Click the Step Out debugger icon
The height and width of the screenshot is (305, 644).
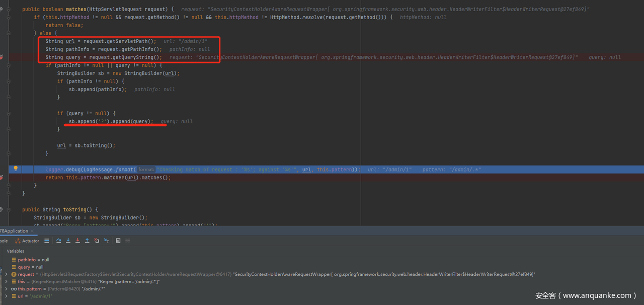pyautogui.click(x=87, y=241)
